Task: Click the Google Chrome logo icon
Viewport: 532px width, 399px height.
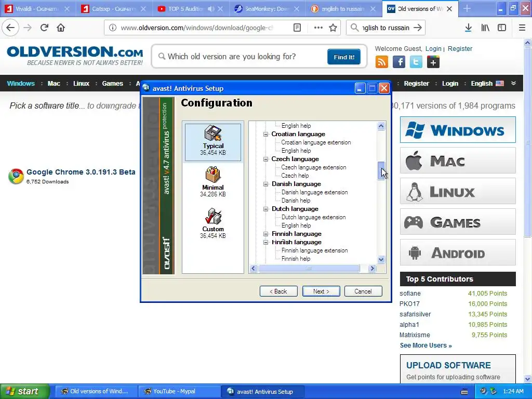Action: 16,176
